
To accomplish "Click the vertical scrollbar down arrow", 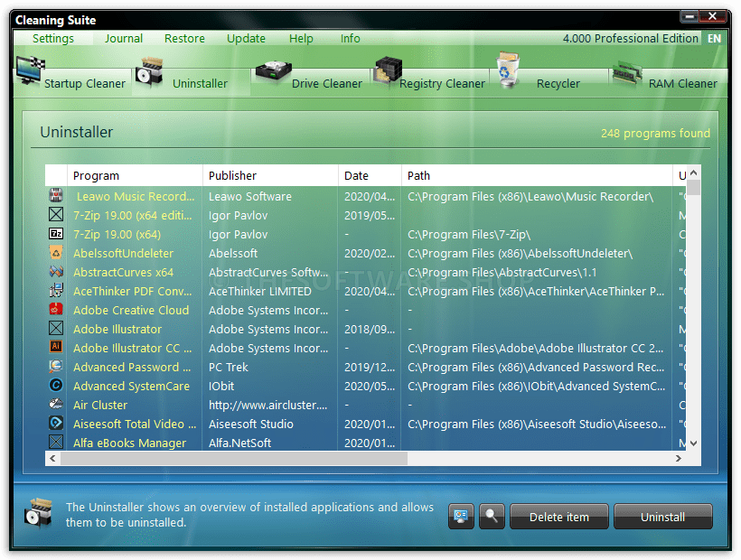I will 693,443.
